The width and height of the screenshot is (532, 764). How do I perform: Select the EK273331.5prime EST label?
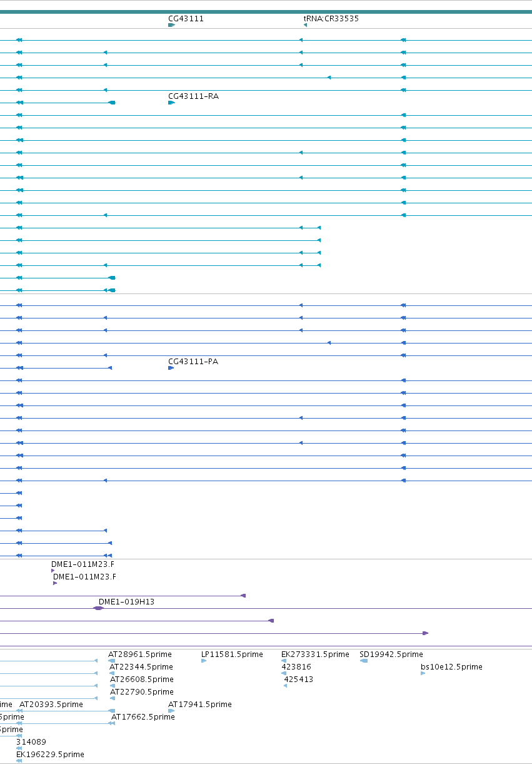click(x=315, y=654)
